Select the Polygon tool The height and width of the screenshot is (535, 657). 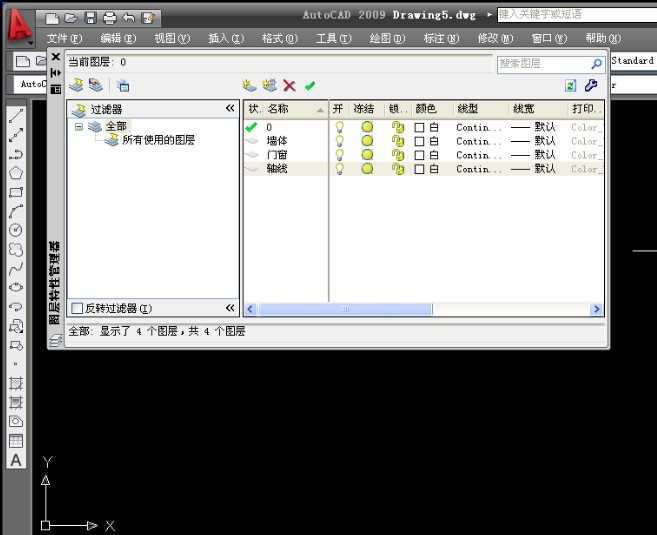coord(16,173)
